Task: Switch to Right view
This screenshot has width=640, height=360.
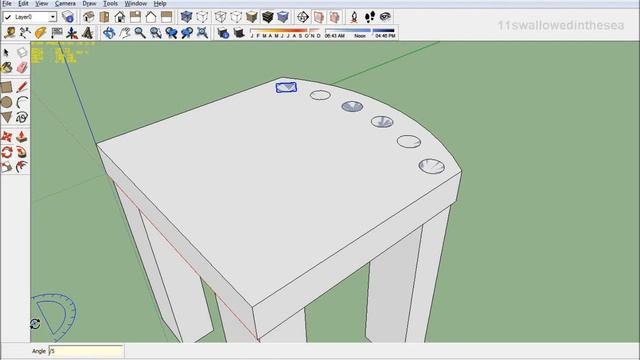Action: (135, 17)
